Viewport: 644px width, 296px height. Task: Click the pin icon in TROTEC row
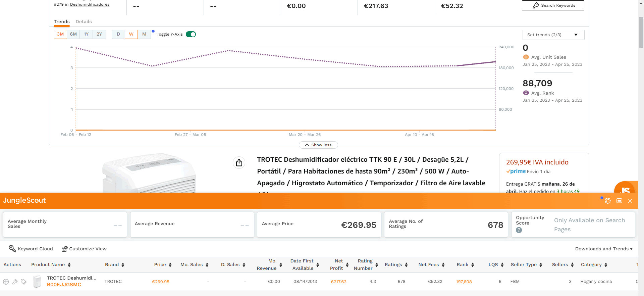[15, 282]
